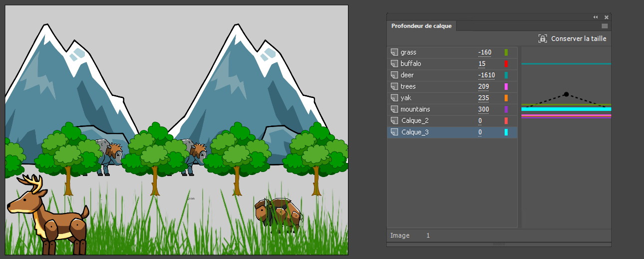Click the pink trees depth line
The height and width of the screenshot is (259, 644).
point(566,115)
